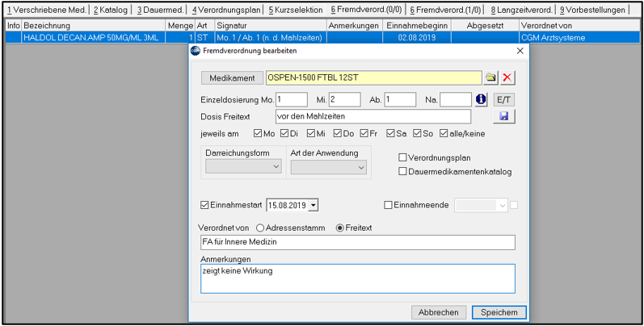The height and width of the screenshot is (326, 644).
Task: Click the Dosis Freitext field
Action: click(x=373, y=116)
